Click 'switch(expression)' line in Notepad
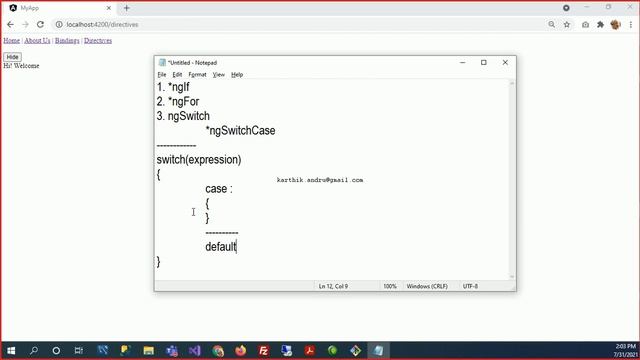Image resolution: width=640 pixels, height=360 pixels. 199,160
